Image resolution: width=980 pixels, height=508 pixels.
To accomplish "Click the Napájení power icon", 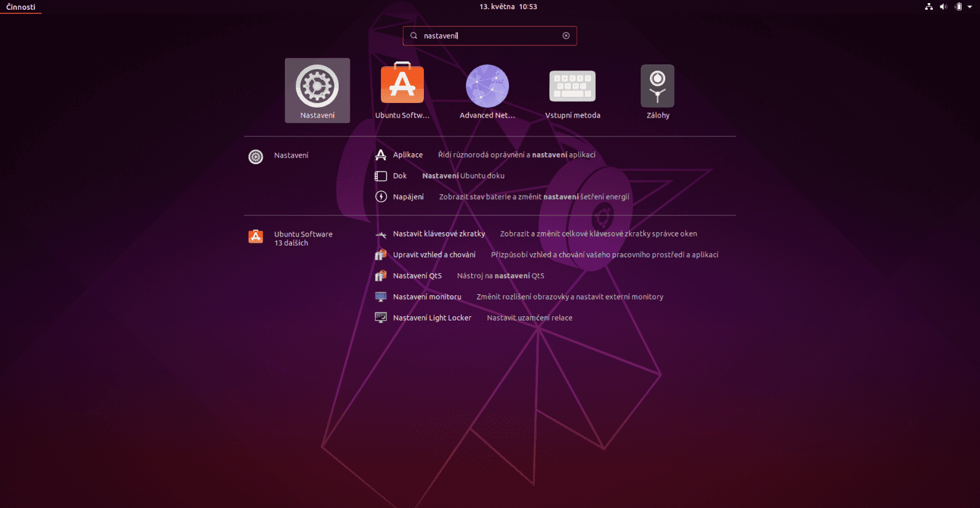I will 381,197.
